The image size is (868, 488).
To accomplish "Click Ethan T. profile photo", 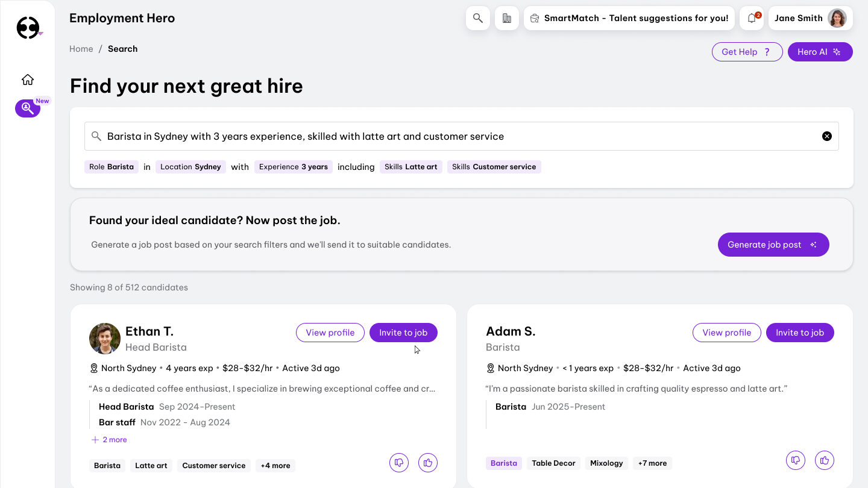I will click(x=105, y=338).
